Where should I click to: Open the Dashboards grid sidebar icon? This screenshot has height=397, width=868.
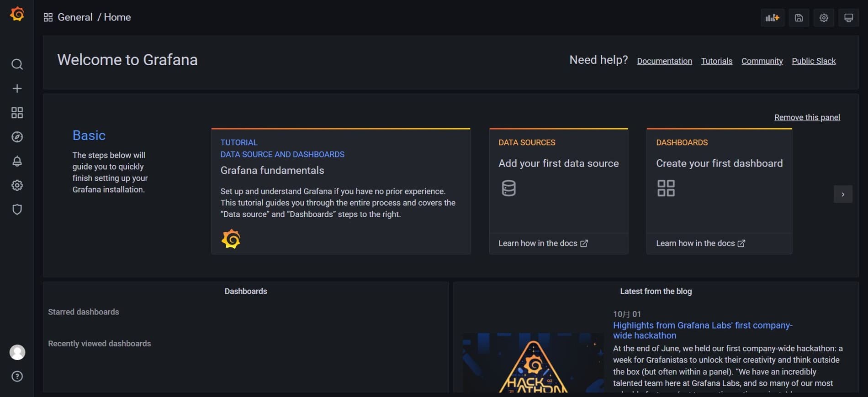[x=17, y=113]
